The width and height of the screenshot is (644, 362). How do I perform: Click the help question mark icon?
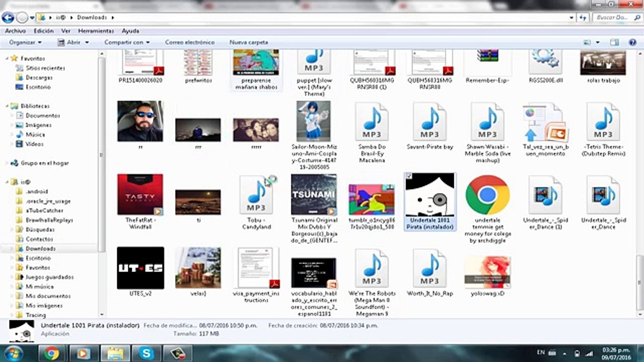(x=632, y=43)
